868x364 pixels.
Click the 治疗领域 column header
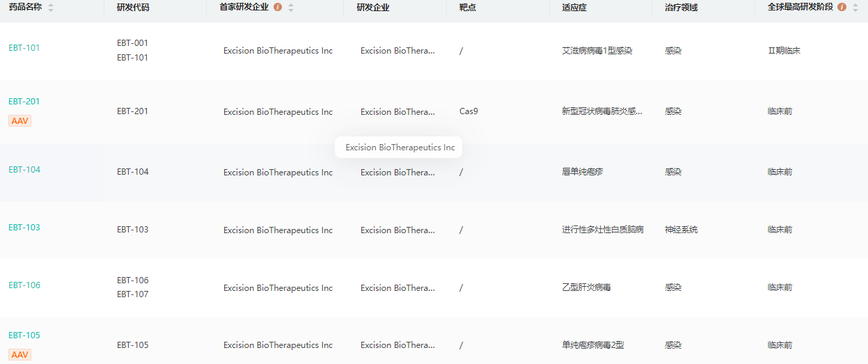point(681,8)
